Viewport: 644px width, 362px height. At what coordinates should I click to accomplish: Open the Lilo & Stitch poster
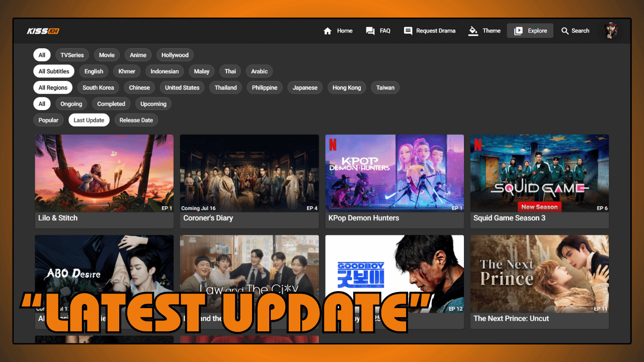[x=104, y=173]
